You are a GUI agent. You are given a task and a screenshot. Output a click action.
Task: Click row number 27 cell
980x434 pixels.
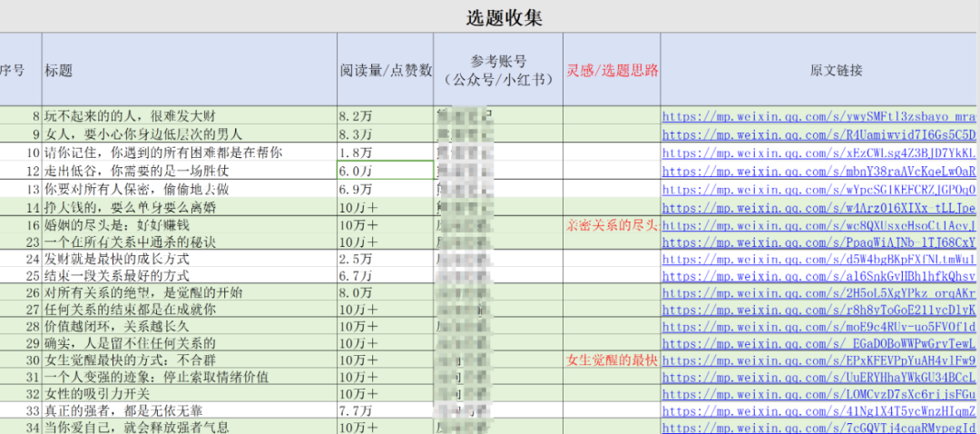click(20, 309)
